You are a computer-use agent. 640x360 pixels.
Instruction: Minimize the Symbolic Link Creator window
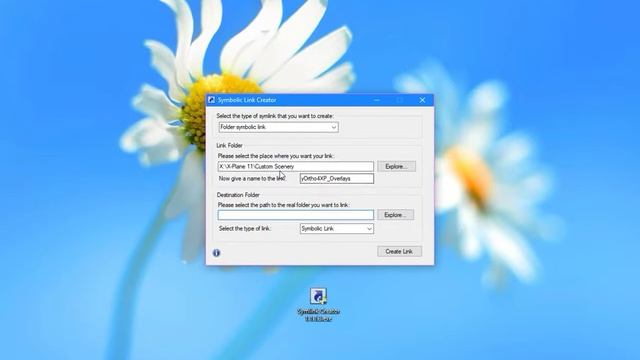(x=377, y=100)
